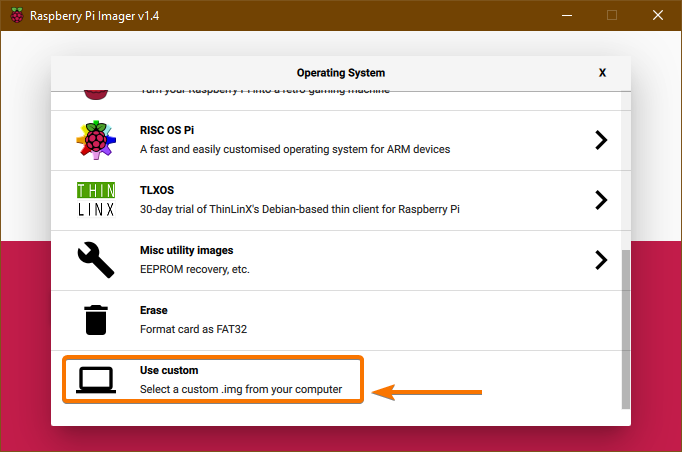Image resolution: width=682 pixels, height=452 pixels.
Task: Close the Operating System dialog with X
Action: click(x=602, y=73)
